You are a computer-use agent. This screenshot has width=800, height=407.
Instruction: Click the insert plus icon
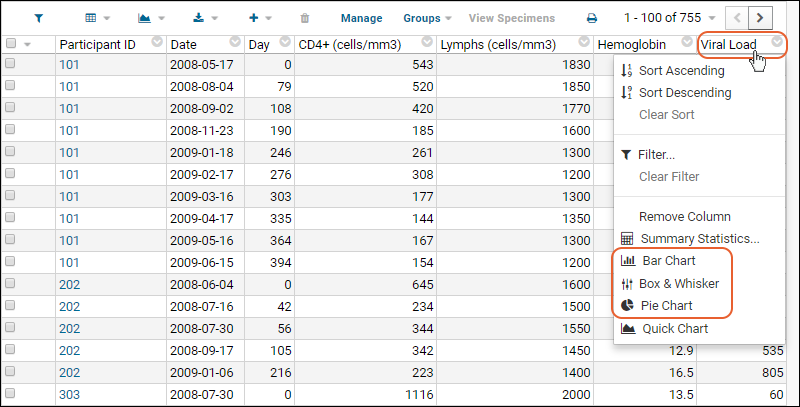pyautogui.click(x=254, y=18)
